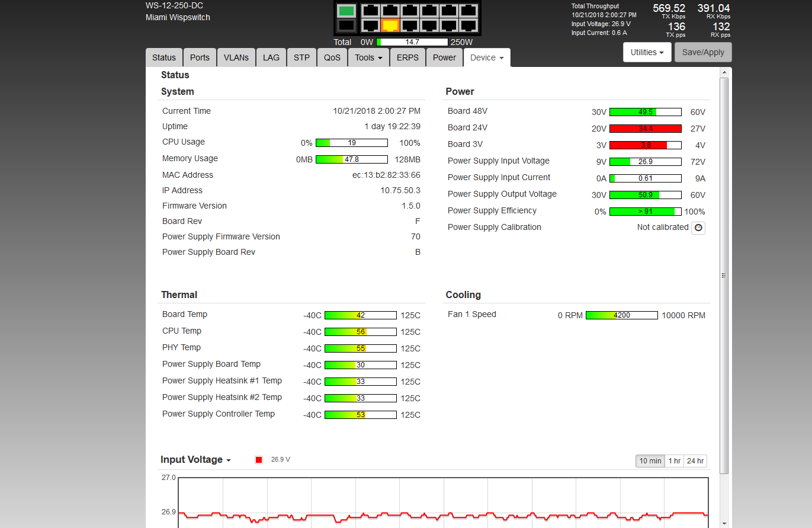The image size is (812, 528).
Task: Expand the Tools tab dropdown
Action: 368,57
